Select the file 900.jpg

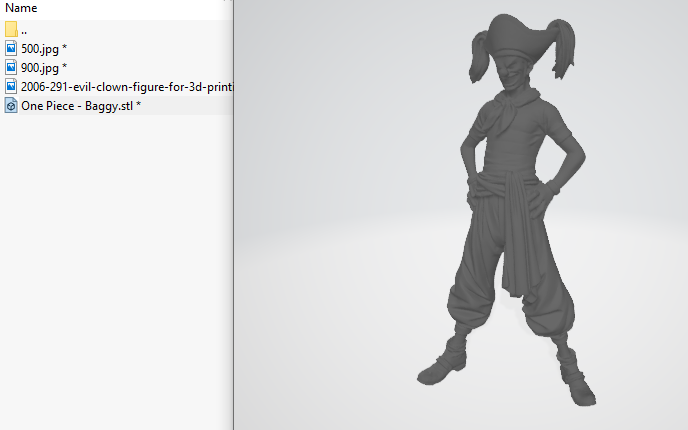point(44,68)
